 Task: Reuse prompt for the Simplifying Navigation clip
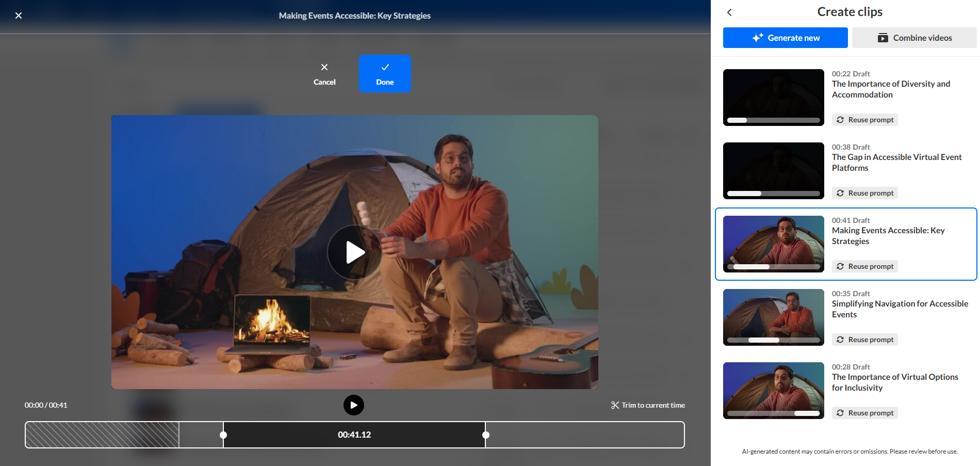[865, 340]
